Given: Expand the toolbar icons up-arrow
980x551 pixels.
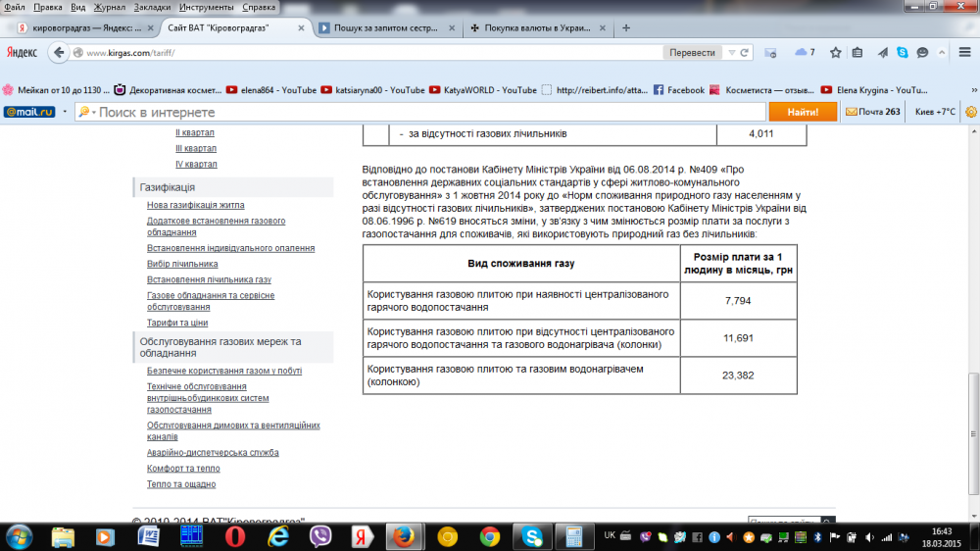Looking at the screenshot, I should (942, 53).
